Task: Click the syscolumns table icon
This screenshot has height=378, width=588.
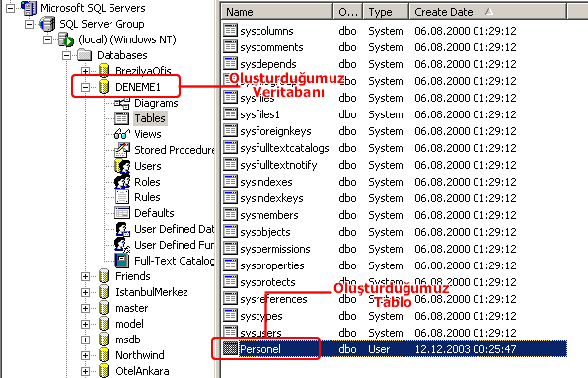Action: [230, 30]
